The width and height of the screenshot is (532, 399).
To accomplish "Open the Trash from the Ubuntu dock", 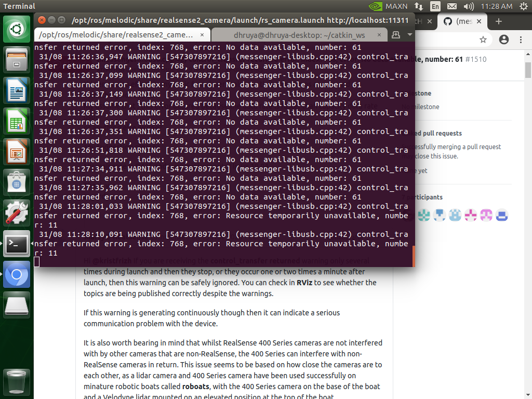I will point(17,382).
